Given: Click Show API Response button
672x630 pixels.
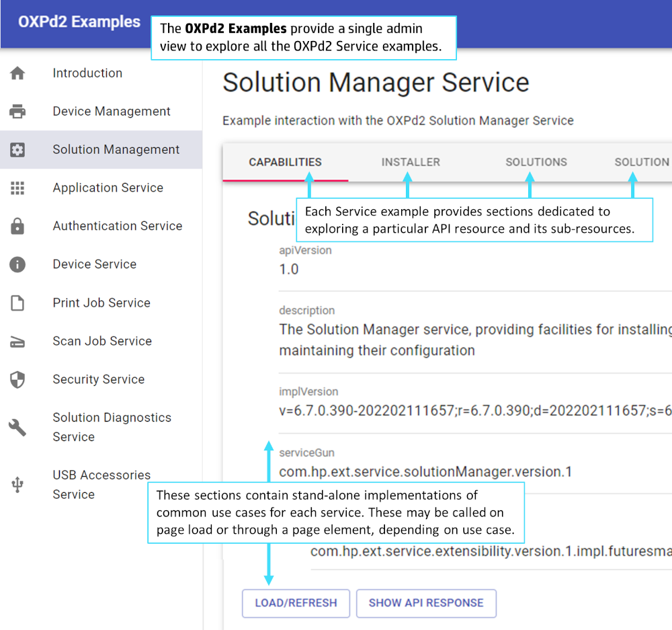Looking at the screenshot, I should point(426,603).
